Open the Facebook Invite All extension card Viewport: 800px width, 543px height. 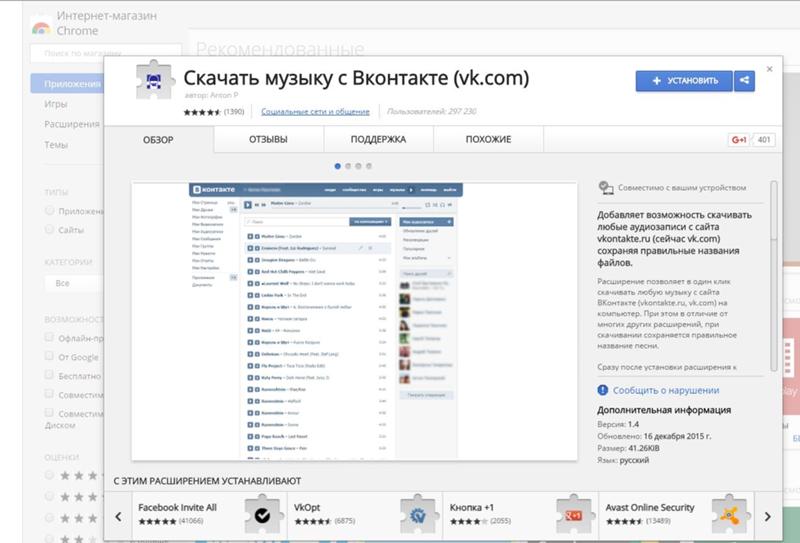(209, 515)
